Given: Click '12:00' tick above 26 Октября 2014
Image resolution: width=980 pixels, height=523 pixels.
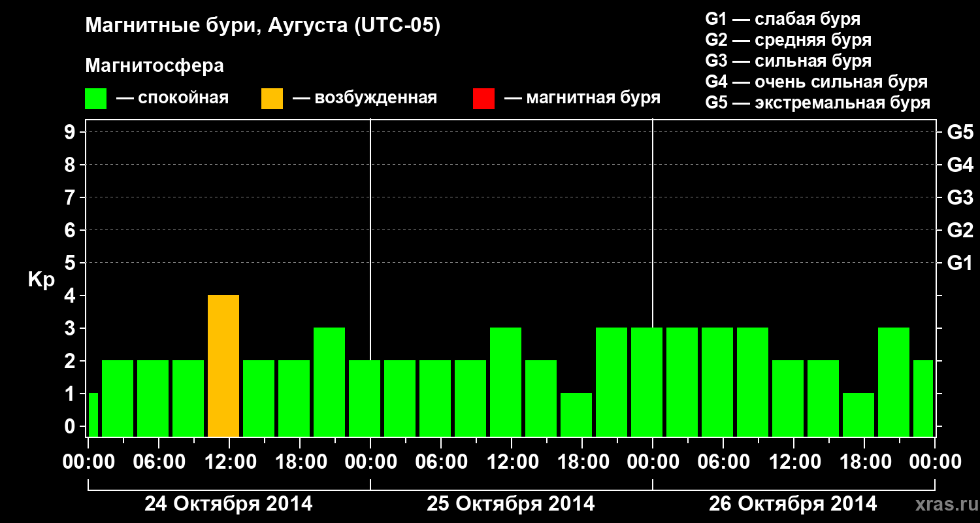Looking at the screenshot, I should coord(794,462).
